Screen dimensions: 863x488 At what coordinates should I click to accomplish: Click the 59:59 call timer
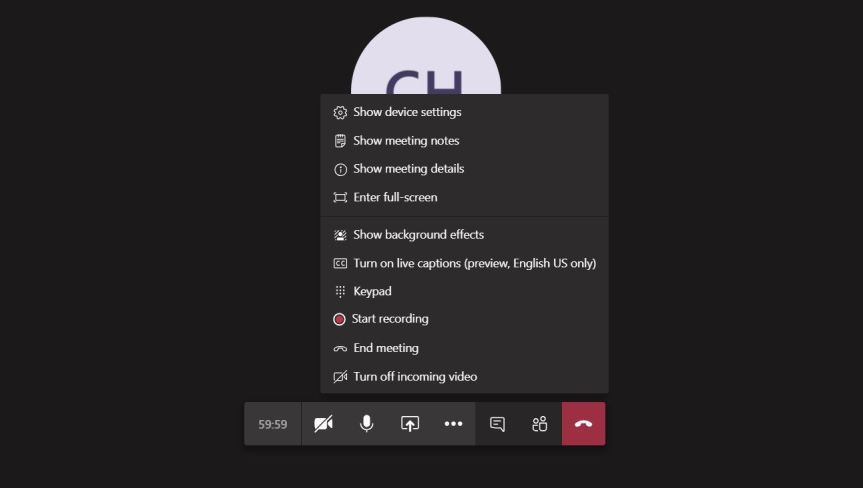coord(273,424)
